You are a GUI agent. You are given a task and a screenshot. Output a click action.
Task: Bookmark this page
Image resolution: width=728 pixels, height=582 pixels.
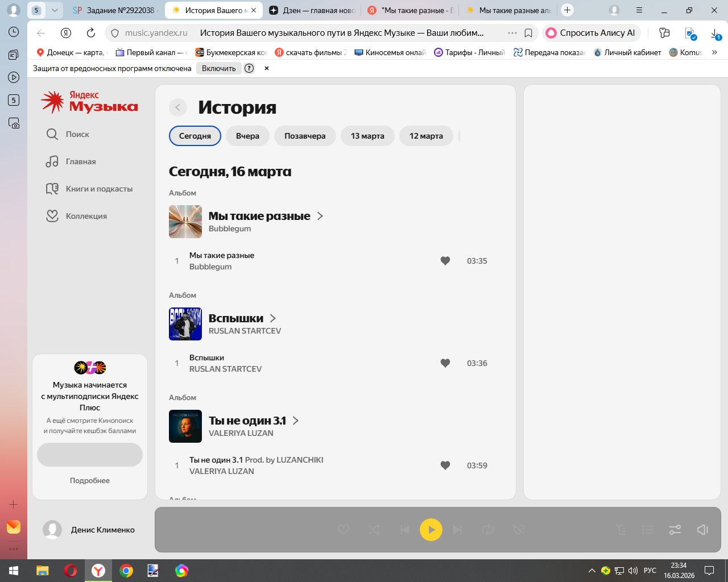click(528, 33)
